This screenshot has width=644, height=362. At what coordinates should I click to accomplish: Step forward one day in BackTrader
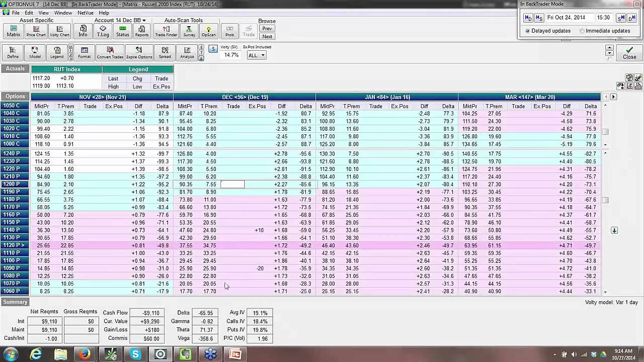(632, 18)
